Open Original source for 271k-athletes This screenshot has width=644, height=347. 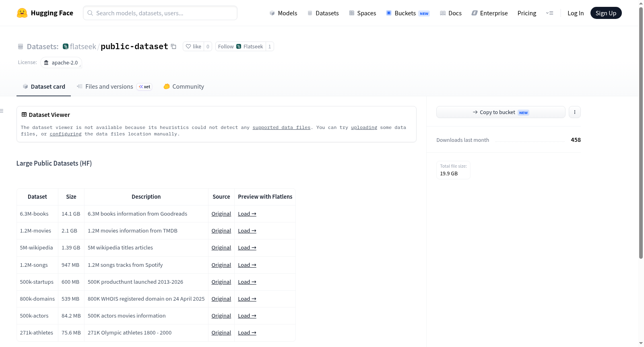[x=221, y=332]
